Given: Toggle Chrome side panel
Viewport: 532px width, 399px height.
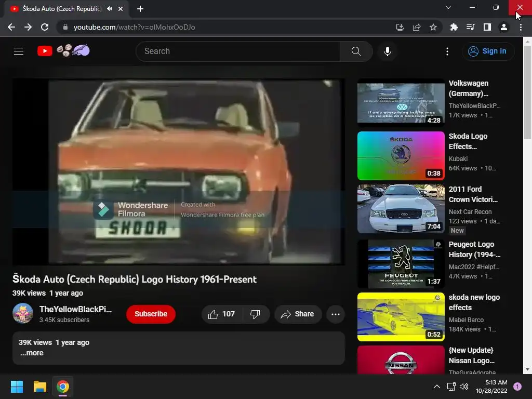Looking at the screenshot, I should click(487, 27).
